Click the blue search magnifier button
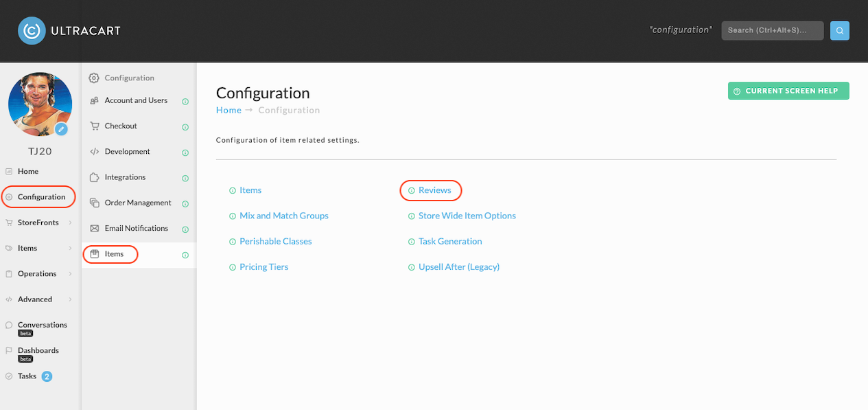 point(840,30)
